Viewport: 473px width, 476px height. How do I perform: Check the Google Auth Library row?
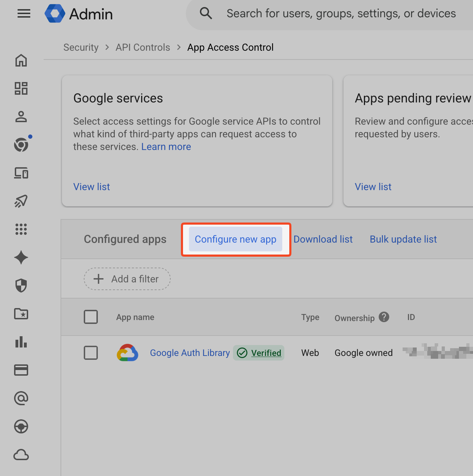[x=91, y=353]
